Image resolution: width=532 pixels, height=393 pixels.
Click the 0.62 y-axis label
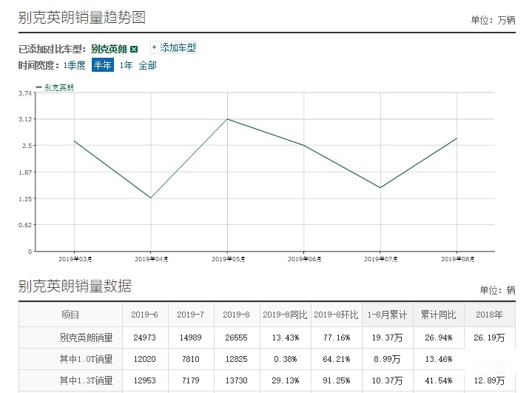[x=24, y=225]
